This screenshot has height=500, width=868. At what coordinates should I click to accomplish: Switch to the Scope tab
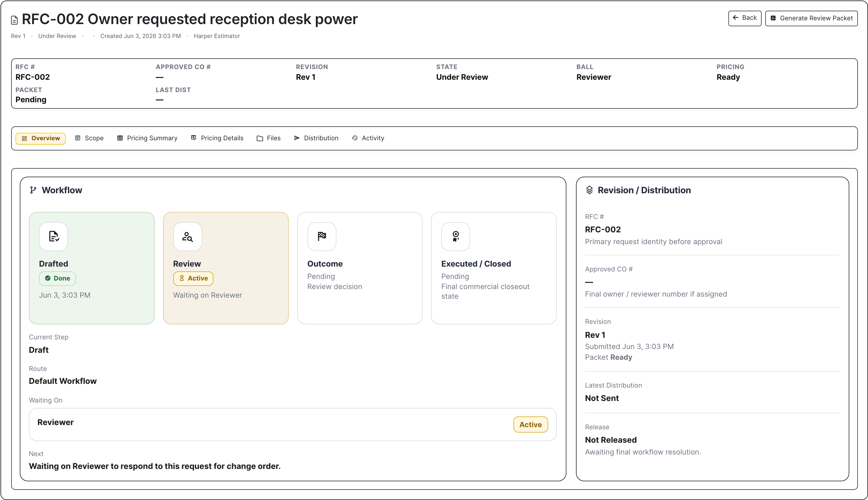tap(89, 138)
